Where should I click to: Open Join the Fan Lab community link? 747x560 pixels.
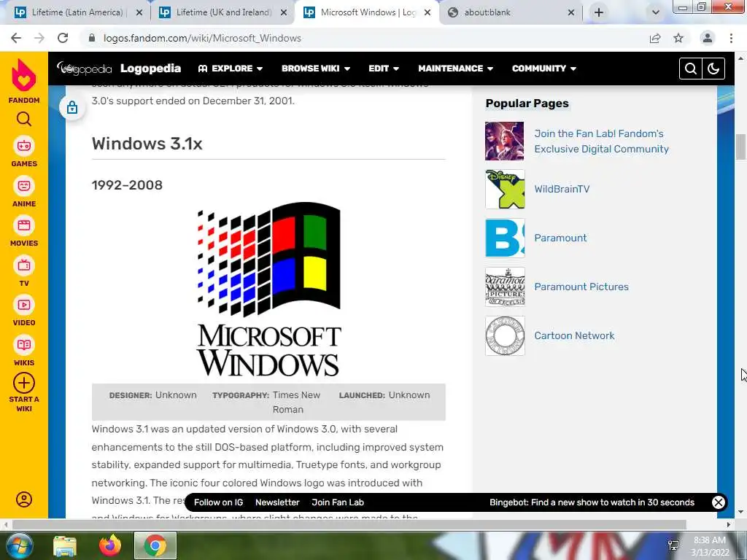[x=601, y=141]
